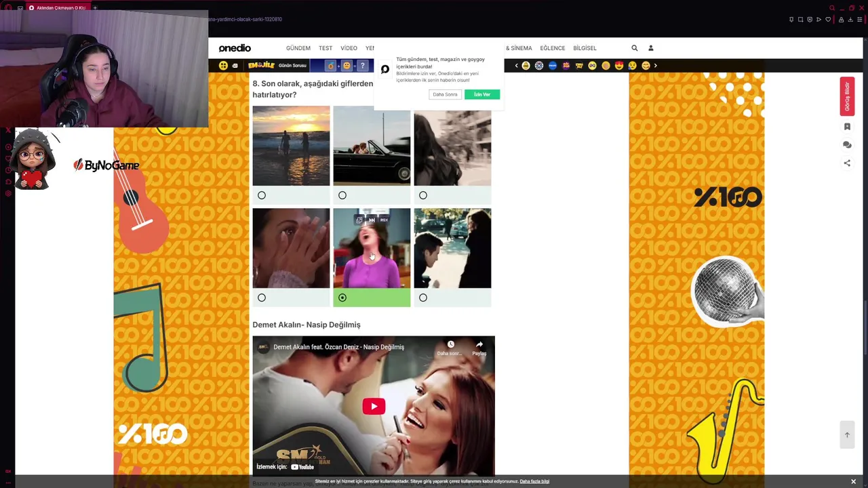This screenshot has width=868, height=488.
Task: Open the site search magnifier icon
Action: (635, 48)
